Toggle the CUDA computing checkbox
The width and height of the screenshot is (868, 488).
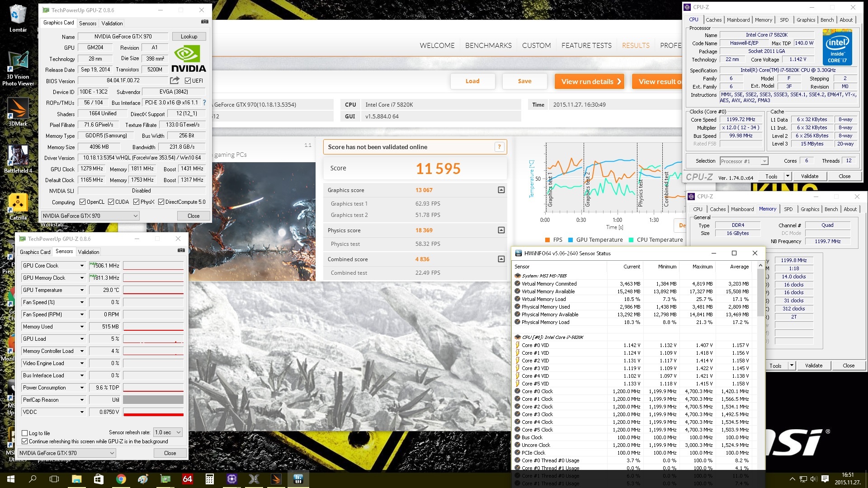[111, 202]
